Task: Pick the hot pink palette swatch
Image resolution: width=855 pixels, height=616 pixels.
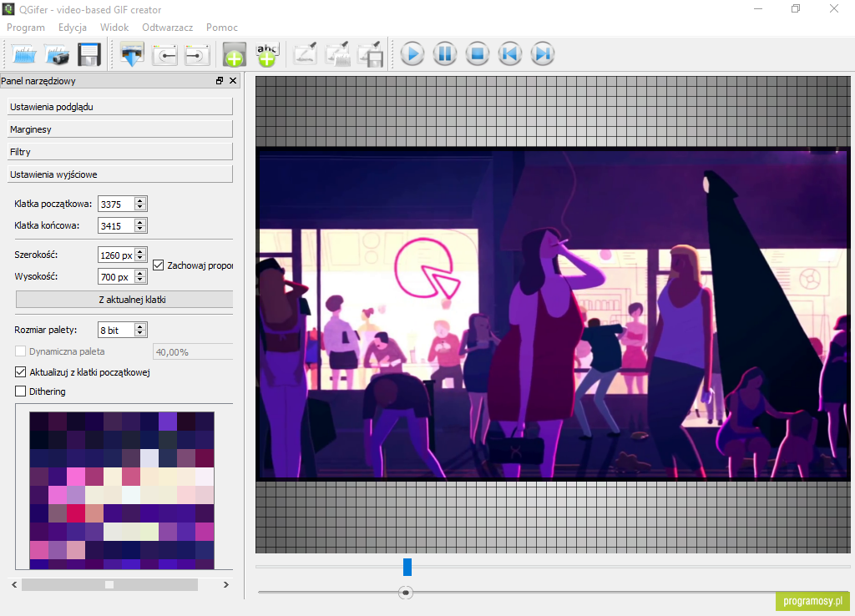Action: point(76,476)
